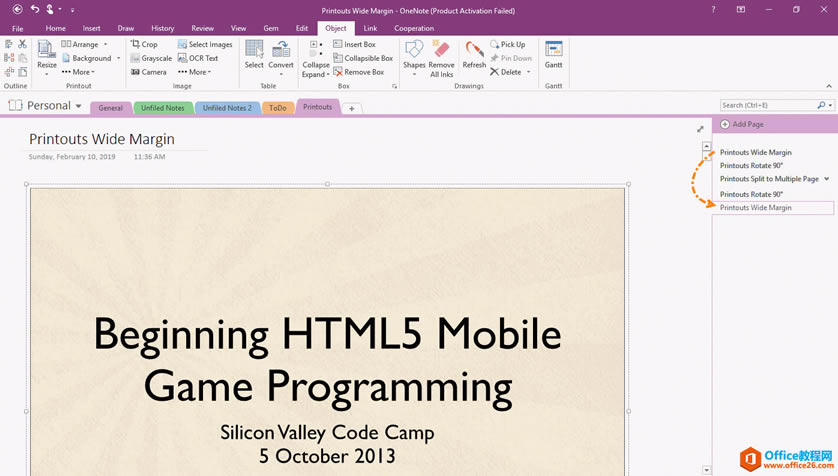
Task: Open the table Convert tool
Action: 281,56
